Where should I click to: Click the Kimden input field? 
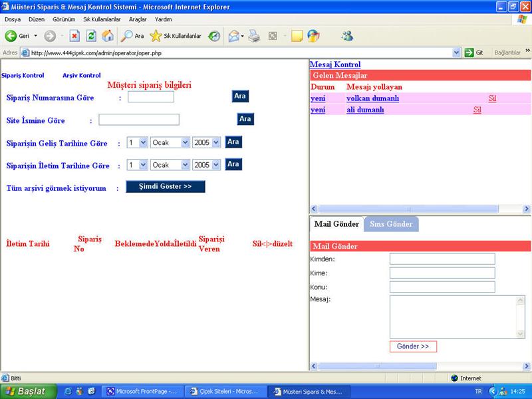click(442, 259)
